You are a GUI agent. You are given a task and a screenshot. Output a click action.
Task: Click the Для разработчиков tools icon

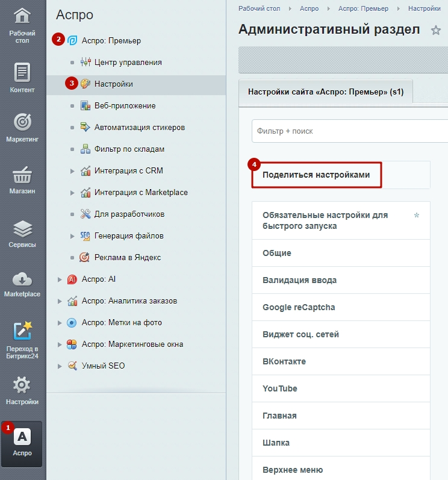pos(86,214)
